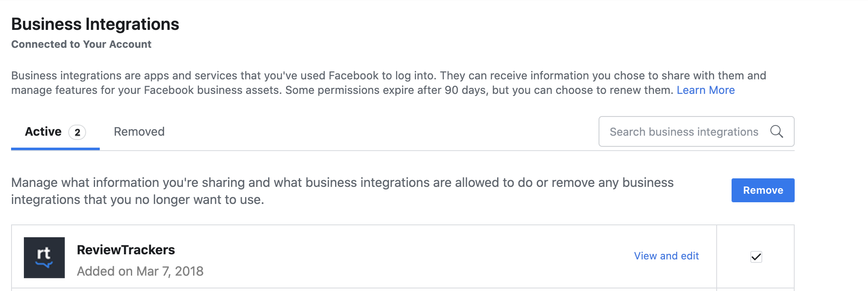
Task: Click the Business Integrations page heading
Action: point(95,24)
